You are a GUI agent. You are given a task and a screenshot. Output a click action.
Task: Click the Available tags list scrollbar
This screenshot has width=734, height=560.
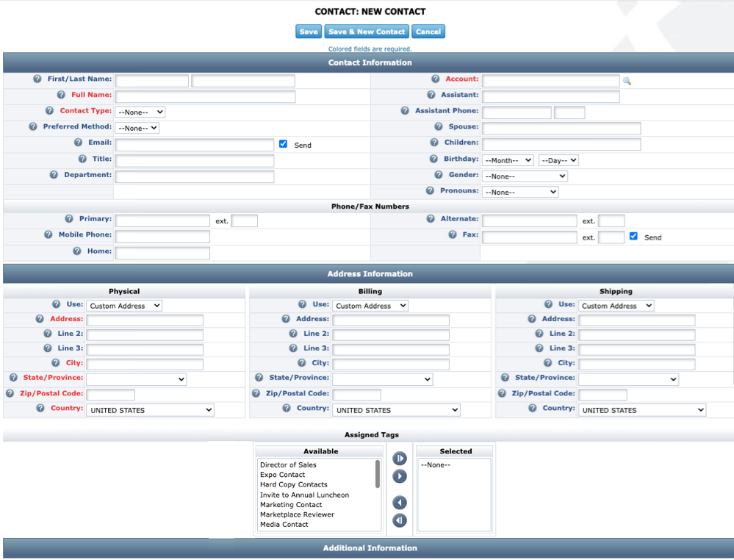tap(378, 474)
